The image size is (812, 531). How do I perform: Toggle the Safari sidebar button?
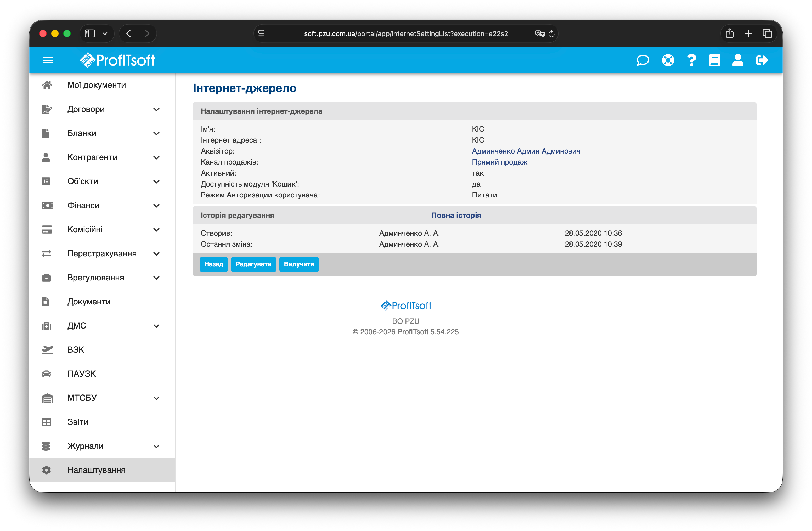point(90,33)
